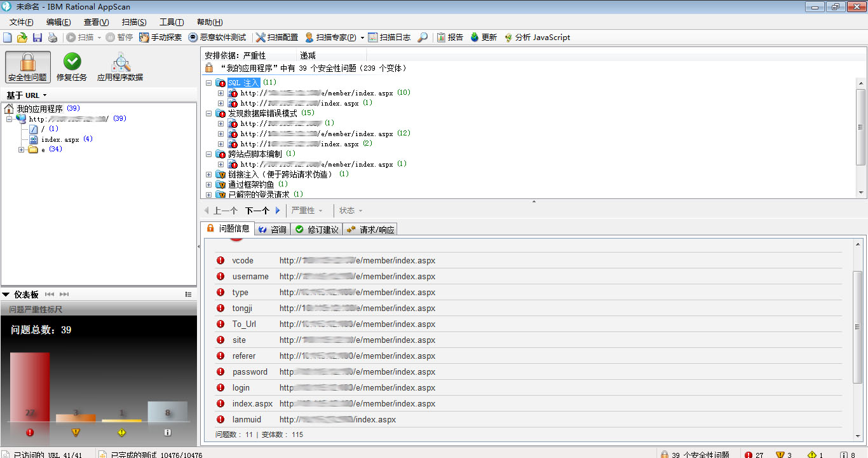868x458 pixels.
Task: Open 报告 report
Action: pyautogui.click(x=450, y=38)
